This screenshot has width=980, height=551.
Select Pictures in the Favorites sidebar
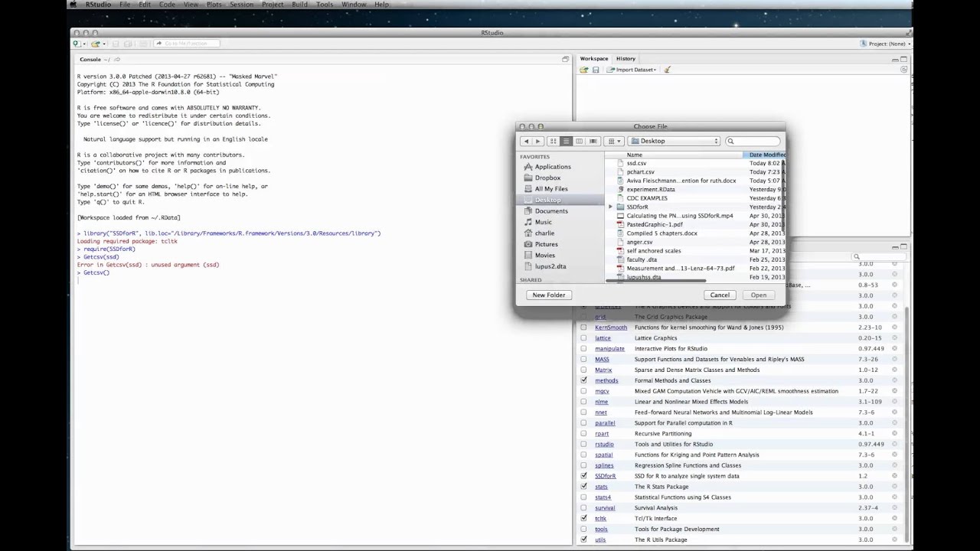[546, 244]
